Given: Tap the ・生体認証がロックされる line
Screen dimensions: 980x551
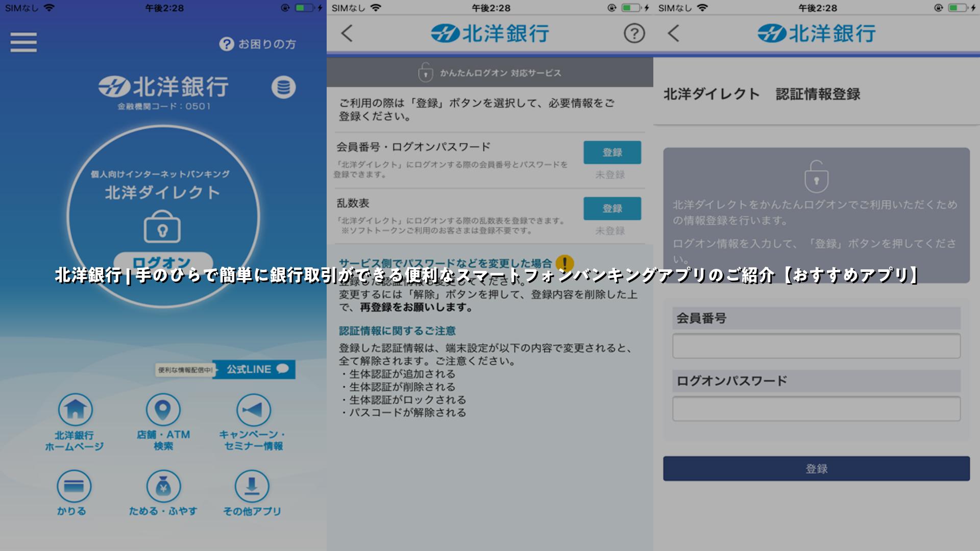Looking at the screenshot, I should tap(403, 400).
